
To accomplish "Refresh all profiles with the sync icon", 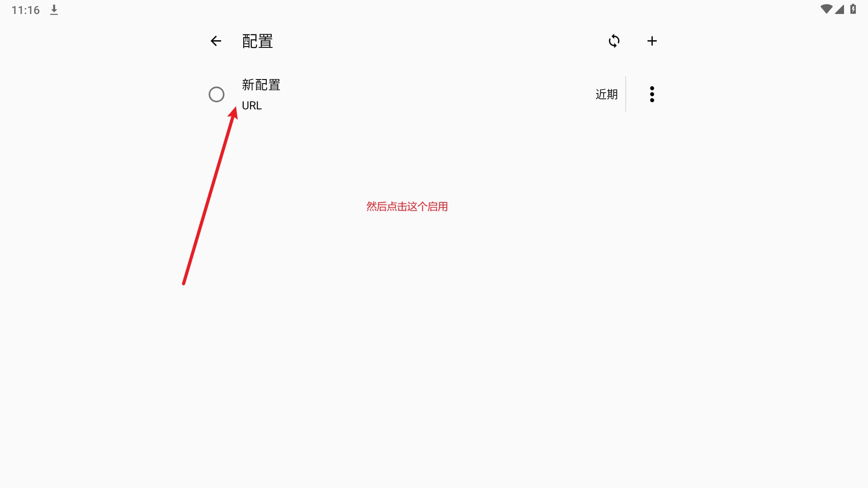I will [x=614, y=41].
